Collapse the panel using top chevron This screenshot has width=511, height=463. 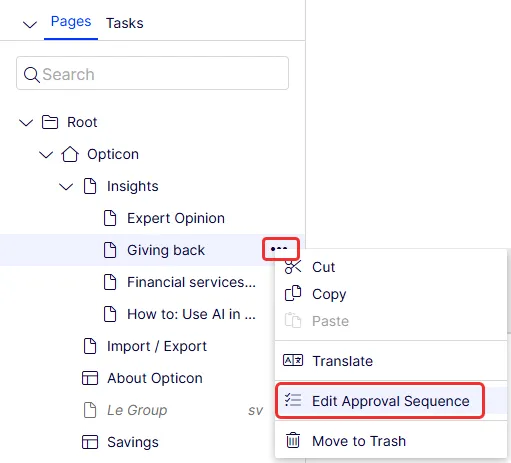[x=30, y=24]
